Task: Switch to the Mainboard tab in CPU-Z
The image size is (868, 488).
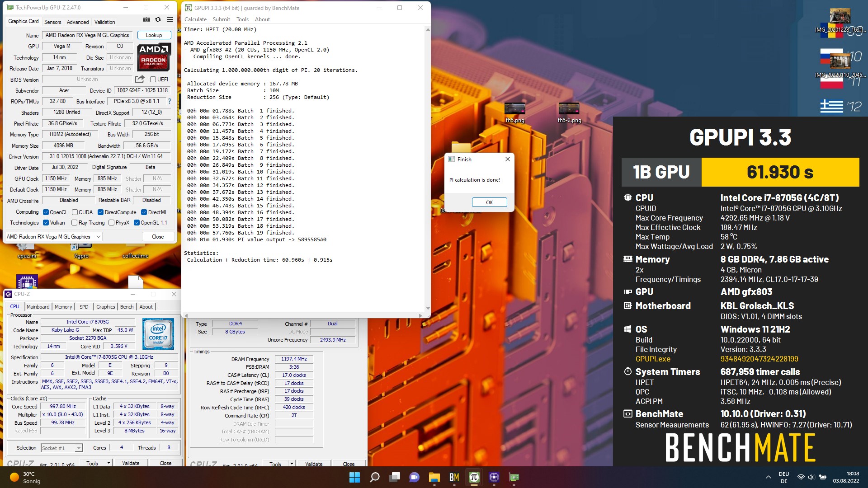Action: [x=38, y=307]
